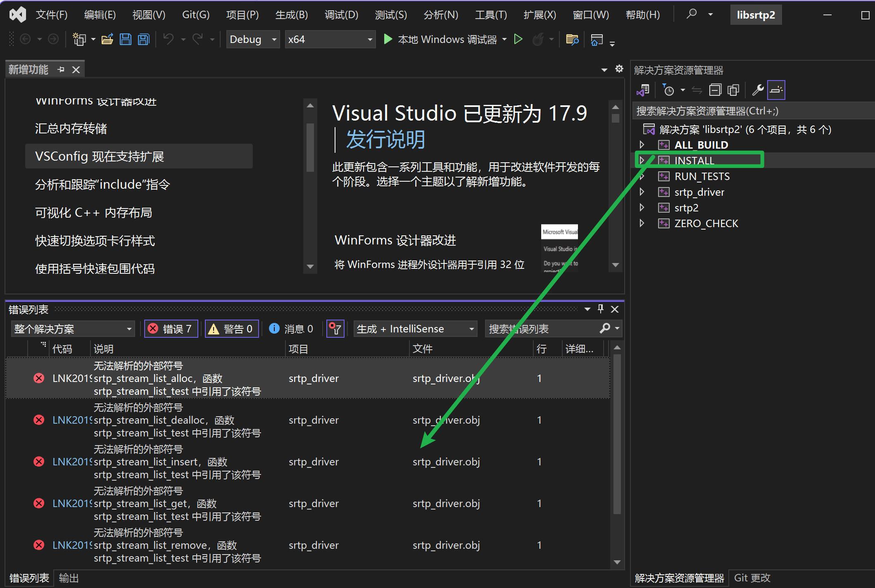Image resolution: width=875 pixels, height=588 pixels.
Task: Open the 生成 + IntelliSense dropdown
Action: [415, 329]
